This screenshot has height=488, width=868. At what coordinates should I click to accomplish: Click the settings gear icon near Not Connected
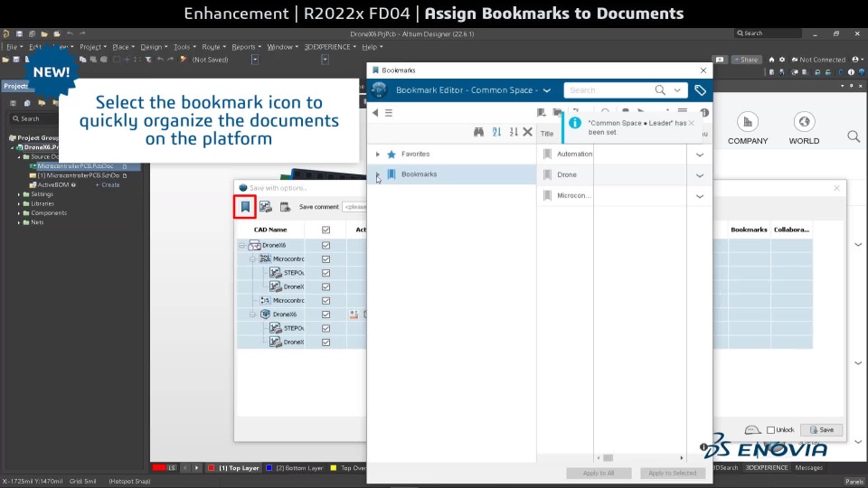pyautogui.click(x=782, y=60)
